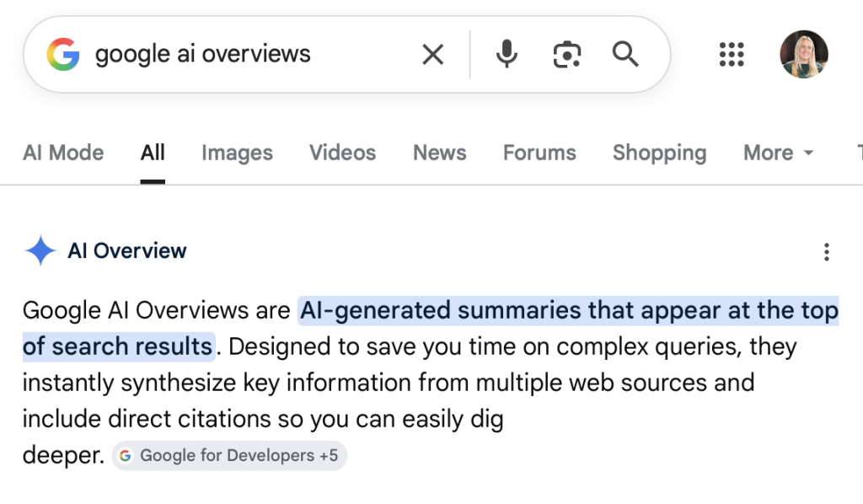863x504 pixels.
Task: Expand the More dropdown
Action: [x=778, y=153]
